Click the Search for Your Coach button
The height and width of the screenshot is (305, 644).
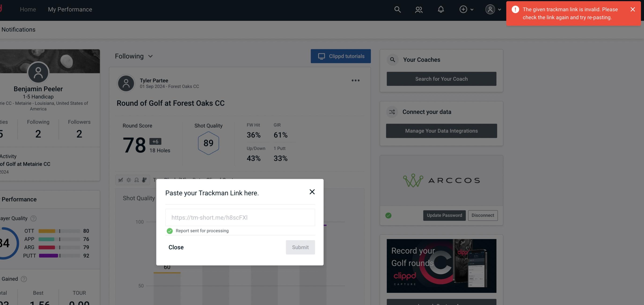pyautogui.click(x=442, y=78)
